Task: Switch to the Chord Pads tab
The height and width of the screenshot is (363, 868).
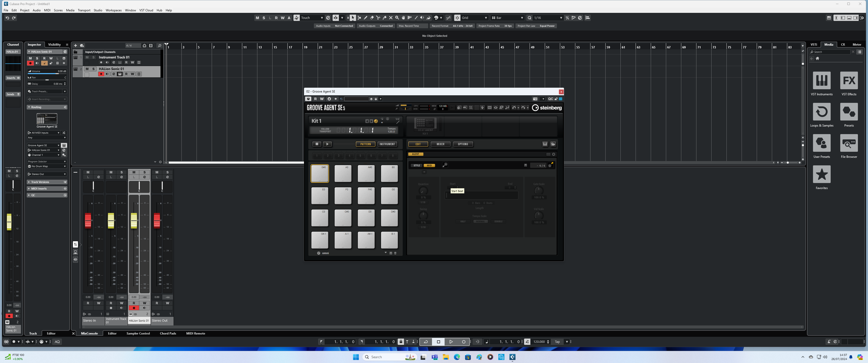Action: click(x=168, y=334)
